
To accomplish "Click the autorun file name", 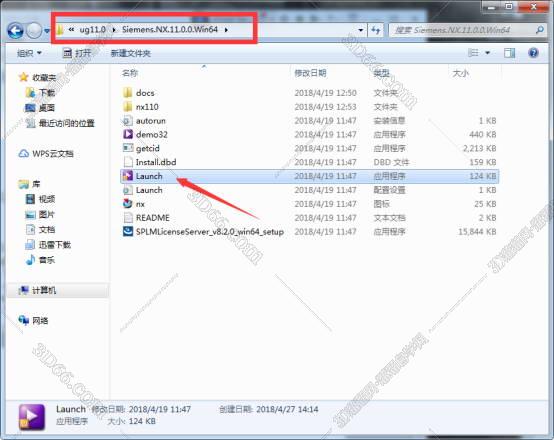I will click(151, 121).
